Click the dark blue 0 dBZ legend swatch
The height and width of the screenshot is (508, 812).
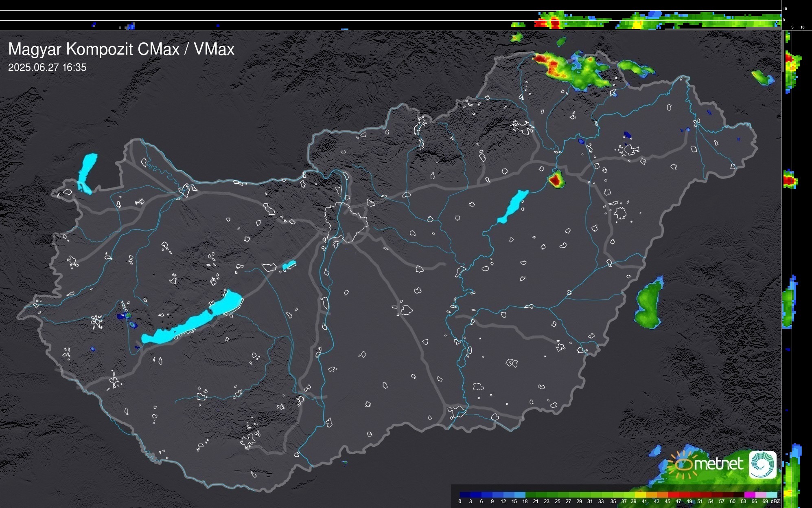pos(464,495)
